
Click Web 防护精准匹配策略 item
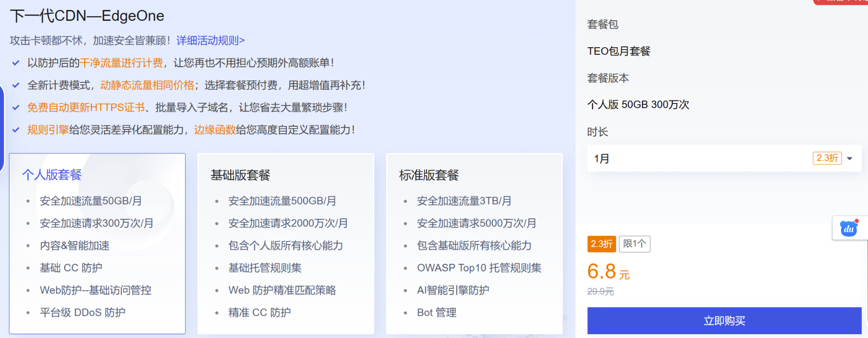(x=282, y=290)
